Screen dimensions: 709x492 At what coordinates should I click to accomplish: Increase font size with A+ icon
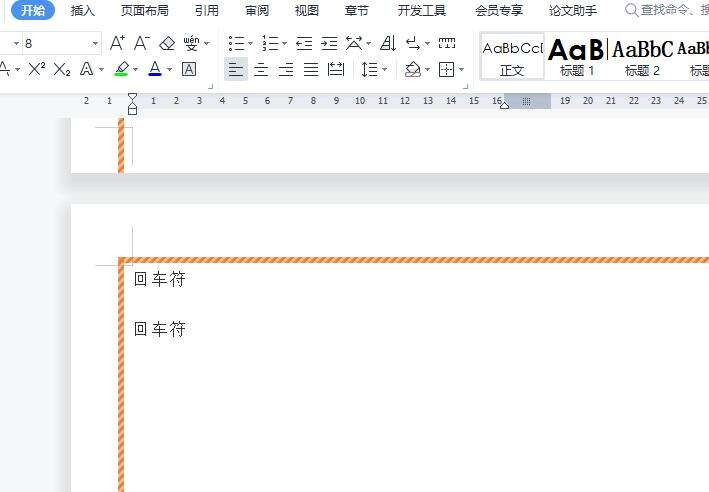tap(118, 43)
